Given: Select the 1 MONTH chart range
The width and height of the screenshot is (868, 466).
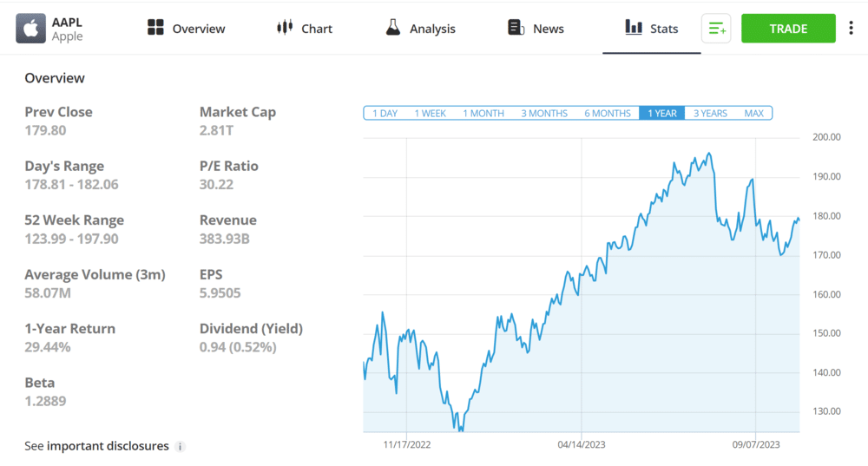Looking at the screenshot, I should click(x=483, y=114).
